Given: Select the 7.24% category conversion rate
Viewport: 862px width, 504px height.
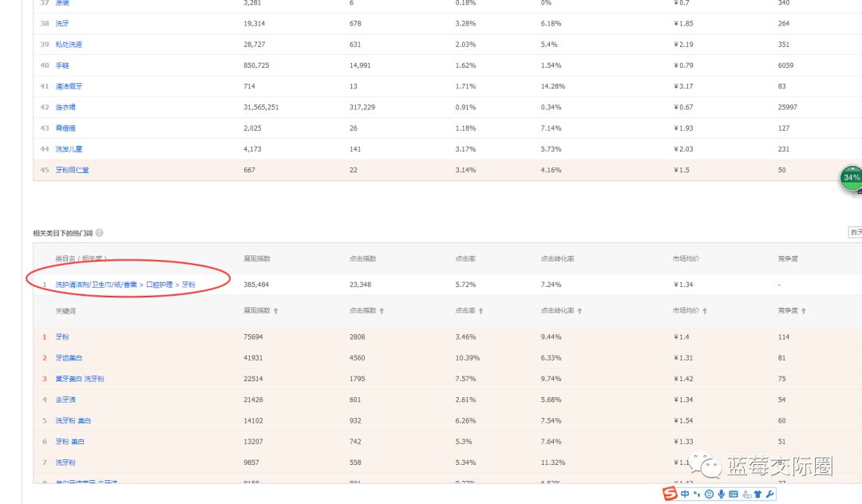Looking at the screenshot, I should coord(551,285).
